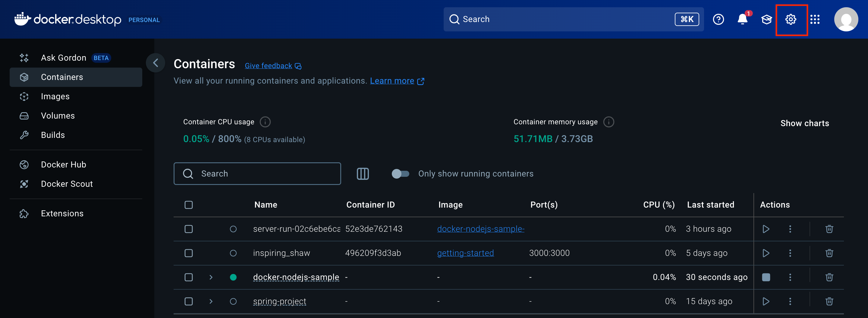The height and width of the screenshot is (318, 868).
Task: Check the inspiring_shaw row checkbox
Action: 189,253
